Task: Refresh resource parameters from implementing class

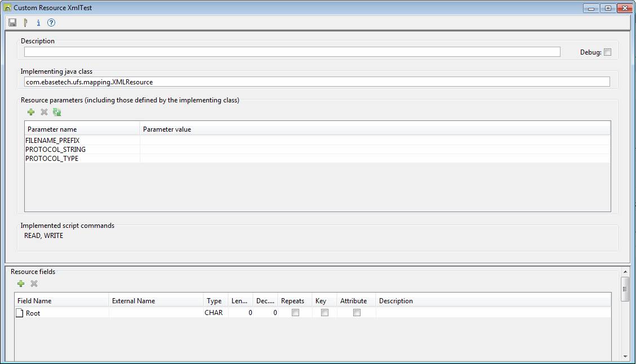Action: (57, 113)
